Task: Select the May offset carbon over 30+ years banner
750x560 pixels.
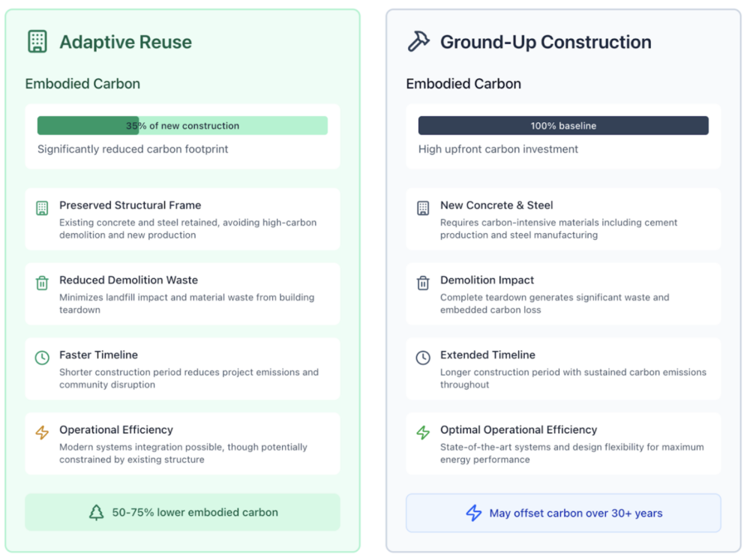Action: 563,514
